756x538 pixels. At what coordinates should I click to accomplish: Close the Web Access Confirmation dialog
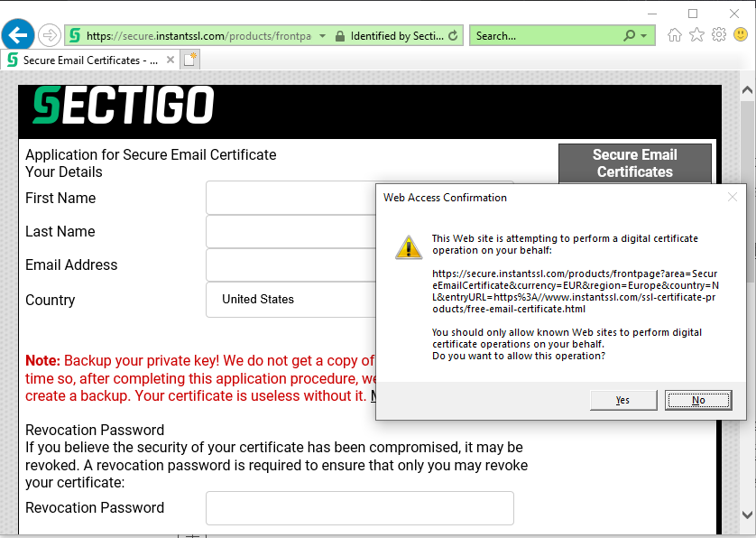click(x=733, y=197)
